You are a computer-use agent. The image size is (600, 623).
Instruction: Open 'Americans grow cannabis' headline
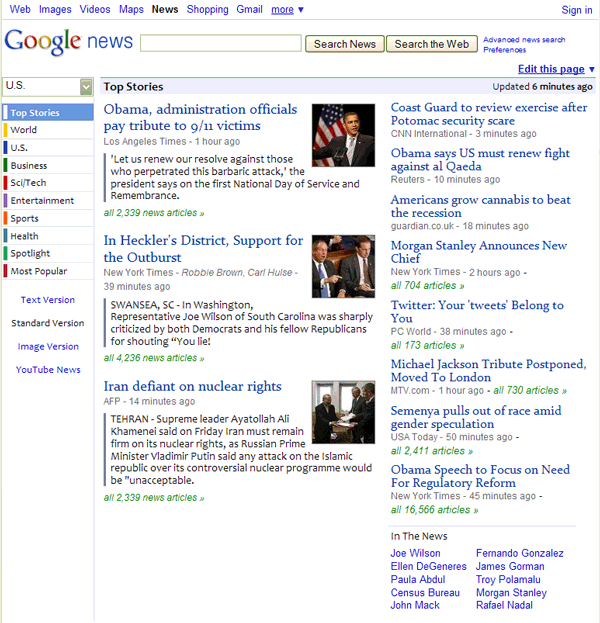[480, 206]
